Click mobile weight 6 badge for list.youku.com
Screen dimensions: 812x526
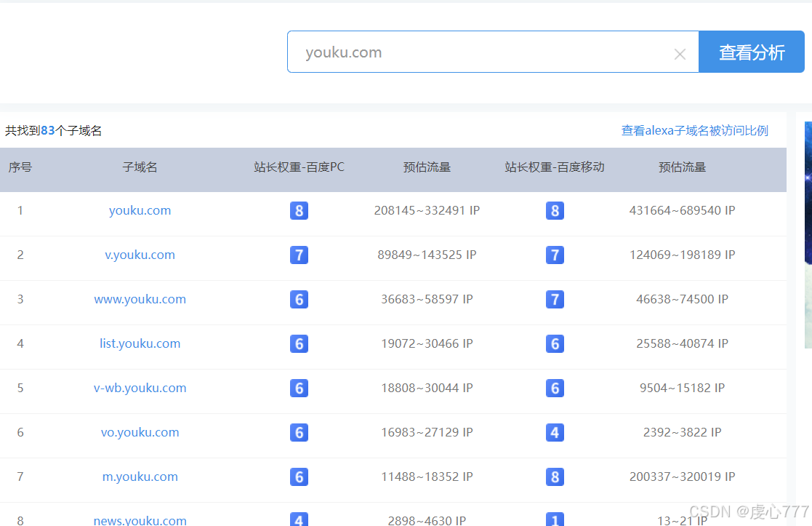point(555,343)
